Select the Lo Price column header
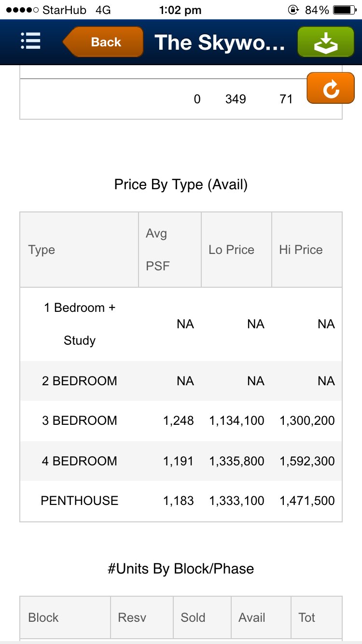This screenshot has height=644, width=362. coord(231,250)
